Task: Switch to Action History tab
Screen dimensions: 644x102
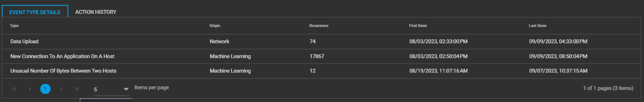Action: 96,12
